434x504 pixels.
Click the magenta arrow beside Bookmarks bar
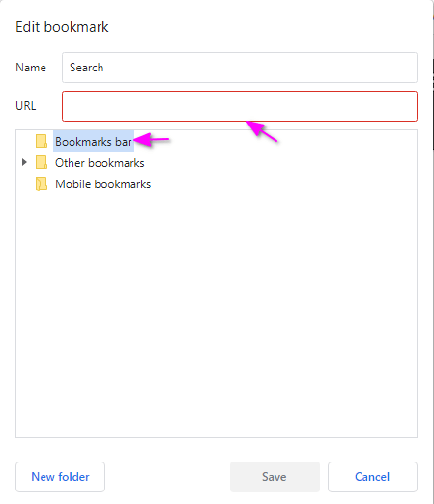click(x=152, y=140)
